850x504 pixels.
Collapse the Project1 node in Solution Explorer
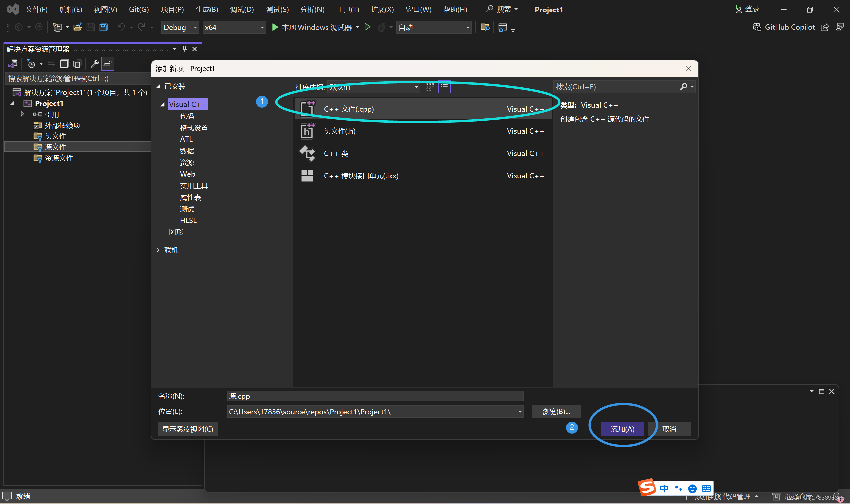12,103
